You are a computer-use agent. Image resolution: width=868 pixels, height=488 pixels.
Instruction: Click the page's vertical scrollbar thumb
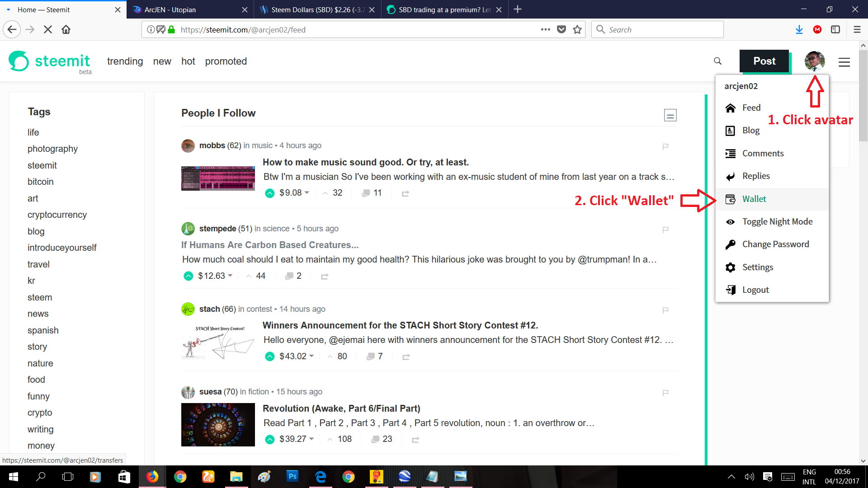863,95
